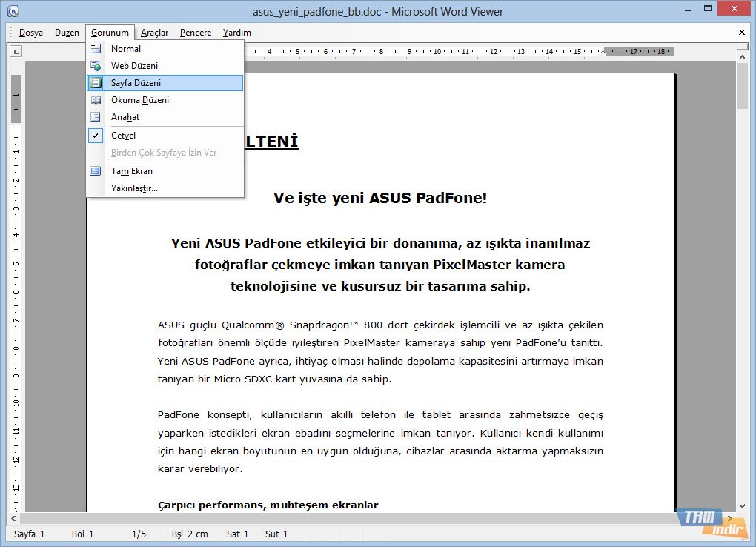Click 'Bşl 2 cm' in the status bar
Screen dimensions: 756x547
click(x=190, y=534)
